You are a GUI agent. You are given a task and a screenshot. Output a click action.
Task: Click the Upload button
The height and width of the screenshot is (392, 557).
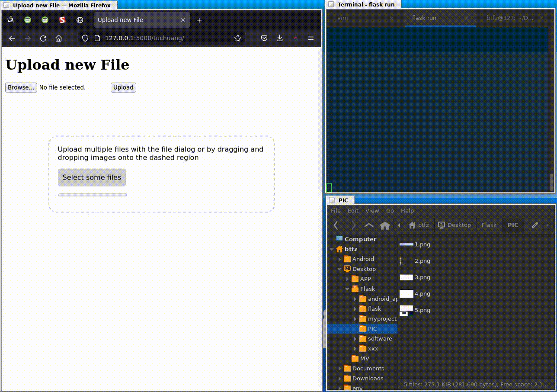pos(123,87)
